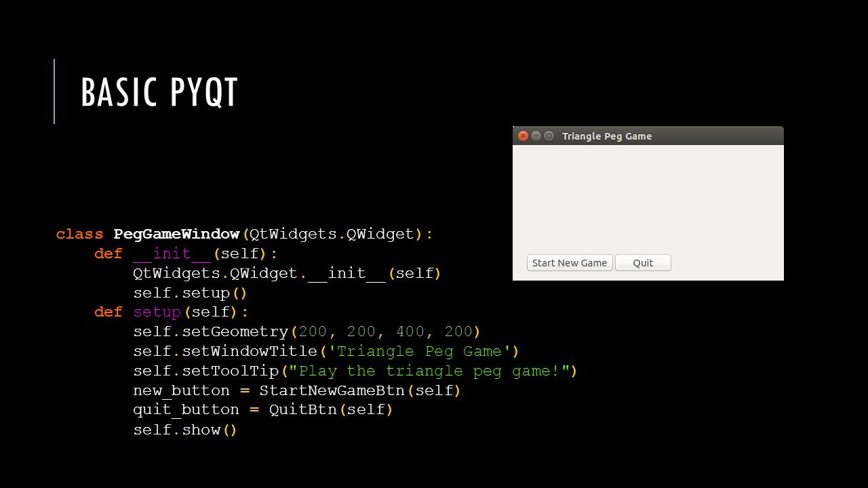Select the 'self.setToolTip' code line
The image size is (868, 488).
tap(355, 371)
